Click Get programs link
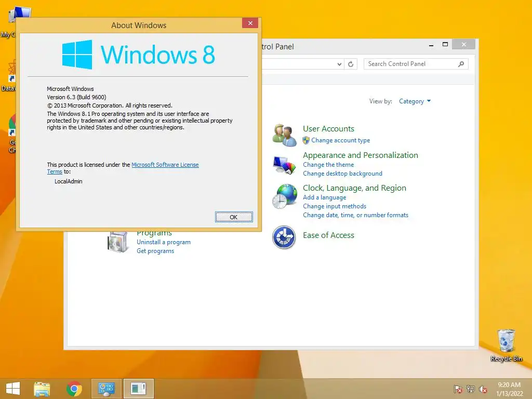 tap(155, 251)
